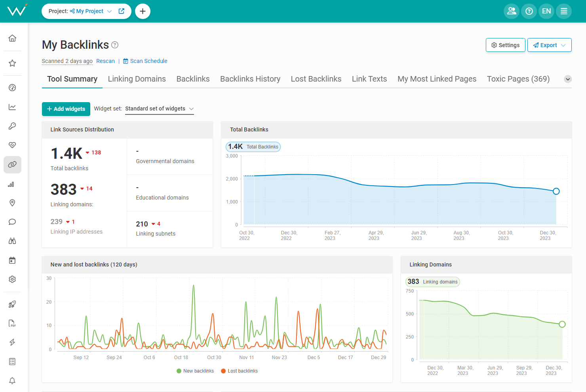
Task: Toggle the New backlinks legend item
Action: click(195, 371)
